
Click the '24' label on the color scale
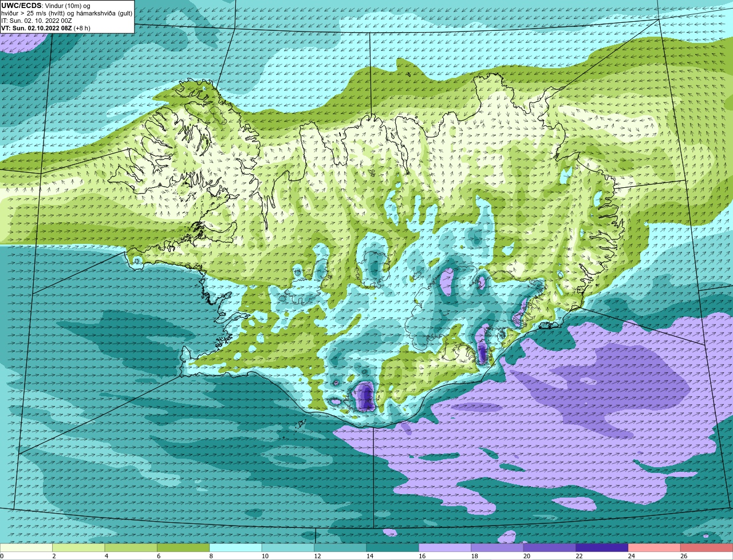coord(632,556)
